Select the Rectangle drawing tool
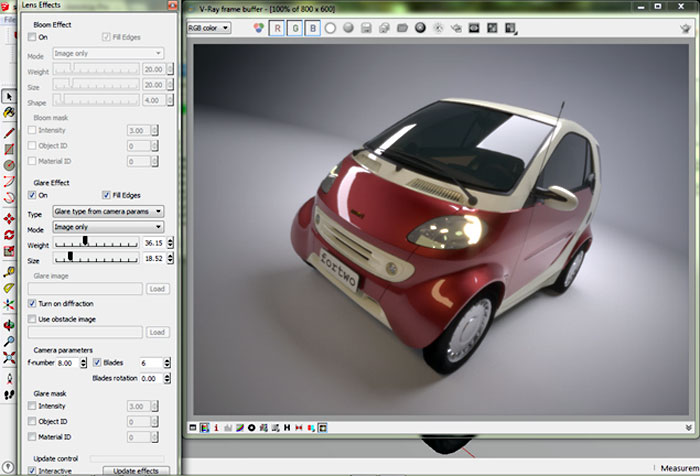Image resolution: width=700 pixels, height=476 pixels. click(x=8, y=149)
